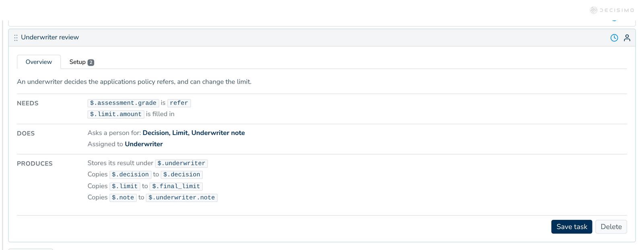Click the NEEDS section label
This screenshot has width=644, height=250.
tap(28, 103)
